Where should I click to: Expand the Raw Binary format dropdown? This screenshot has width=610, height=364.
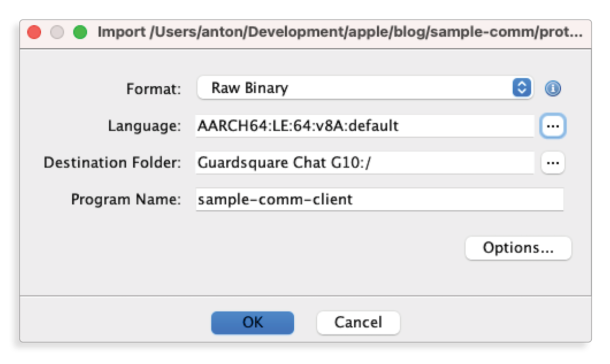click(x=356, y=88)
